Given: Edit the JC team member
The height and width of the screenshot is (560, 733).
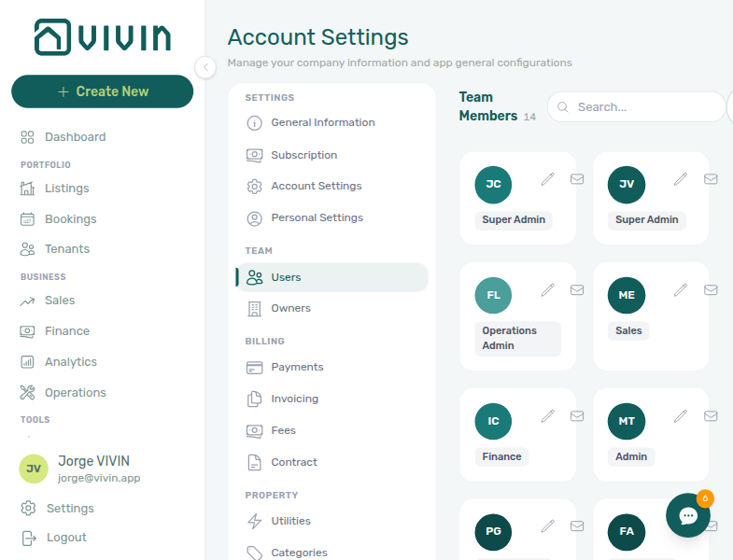Looking at the screenshot, I should pyautogui.click(x=548, y=179).
